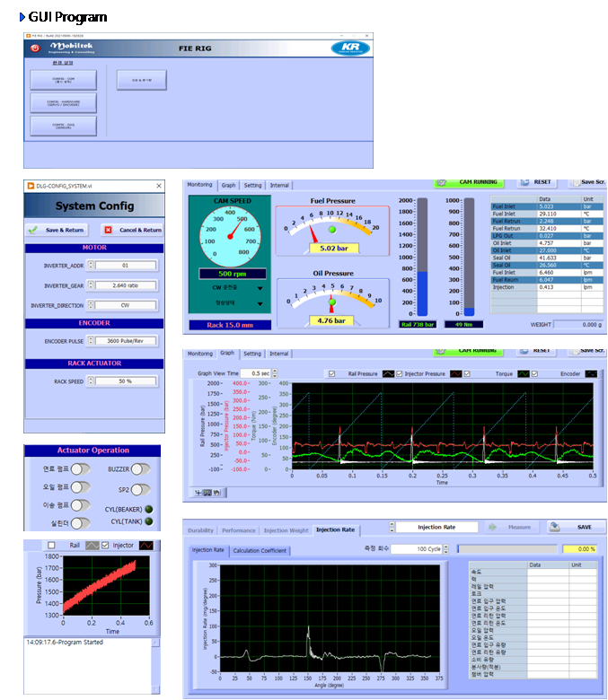Screen dimensions: 608x700
Task: Click the disk icon beside SAVE
Action: click(x=554, y=527)
